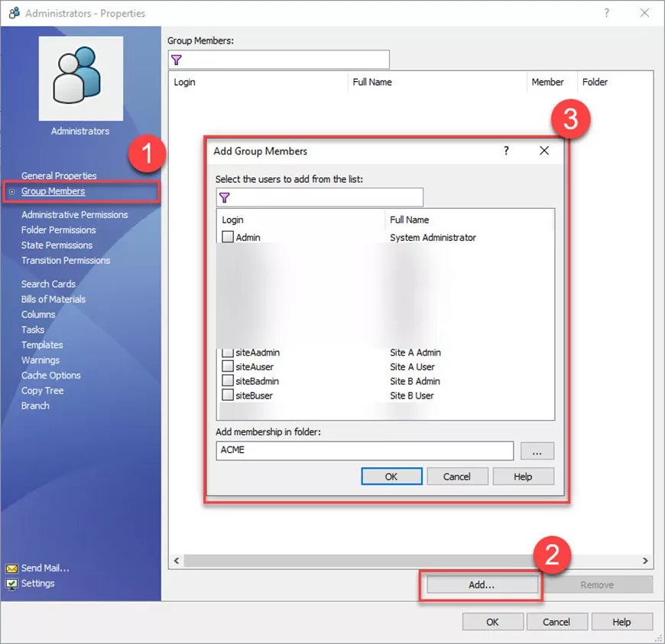
Task: Check the siteAuser user checkbox
Action: pos(228,366)
